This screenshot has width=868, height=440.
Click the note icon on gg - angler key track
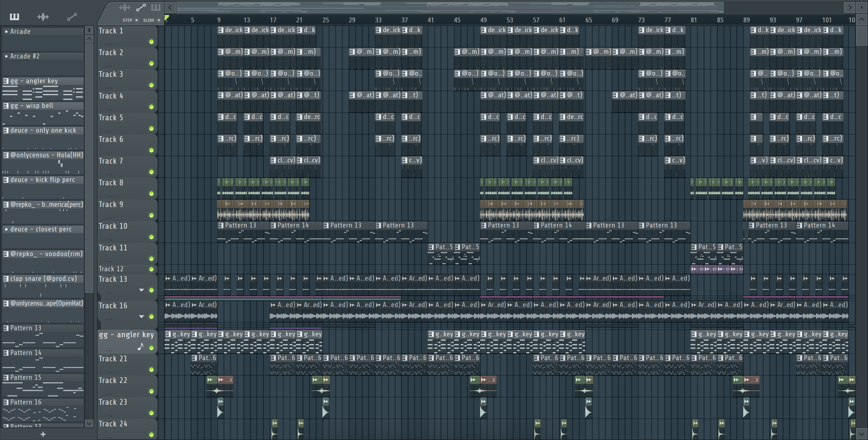(140, 347)
